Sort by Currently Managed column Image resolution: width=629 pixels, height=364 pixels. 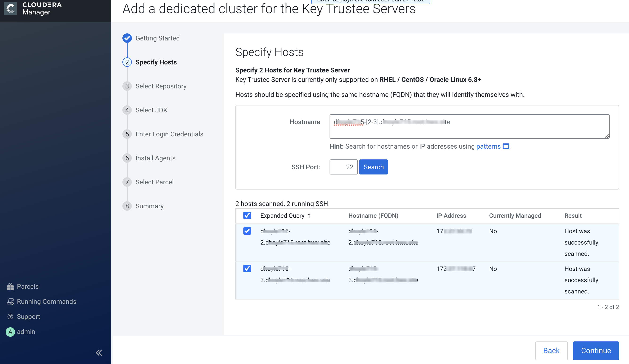(x=515, y=216)
